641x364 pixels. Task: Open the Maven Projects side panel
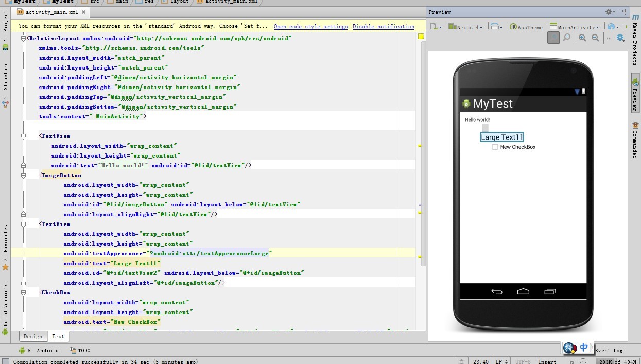(x=635, y=40)
